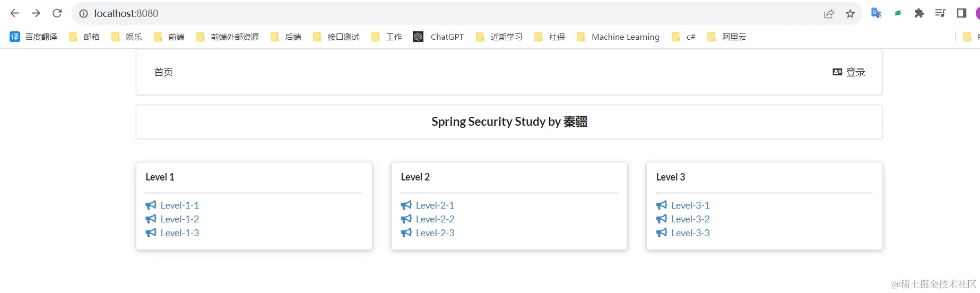This screenshot has width=980, height=293.
Task: Click the megaphone icon beside Level-1-1
Action: (x=151, y=205)
